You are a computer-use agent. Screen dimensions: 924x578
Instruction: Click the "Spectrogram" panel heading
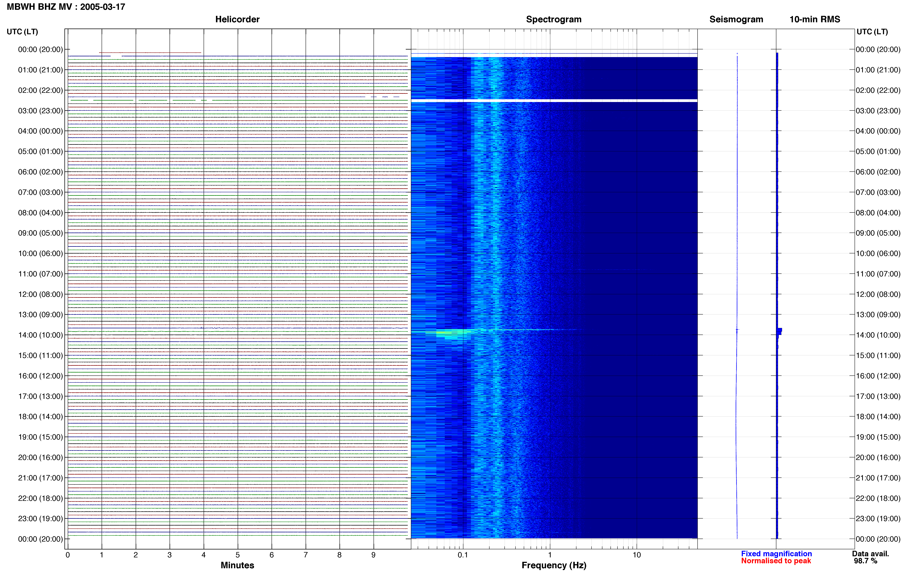554,20
